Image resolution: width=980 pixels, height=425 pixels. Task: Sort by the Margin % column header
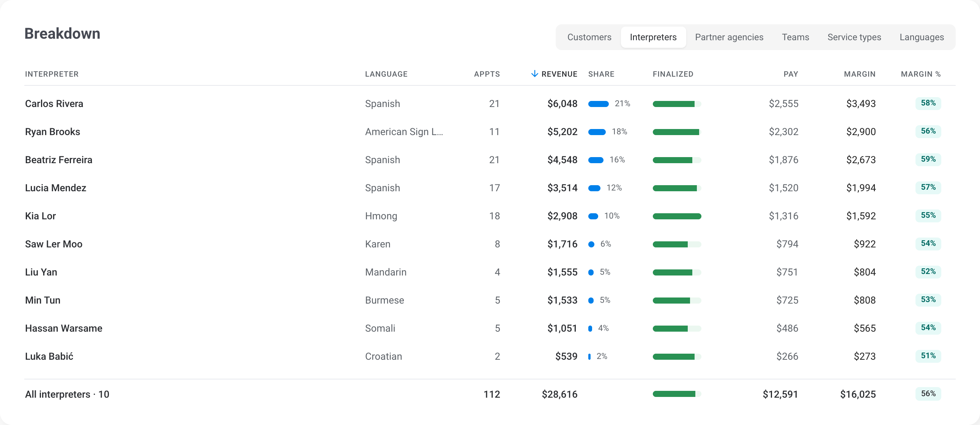920,74
